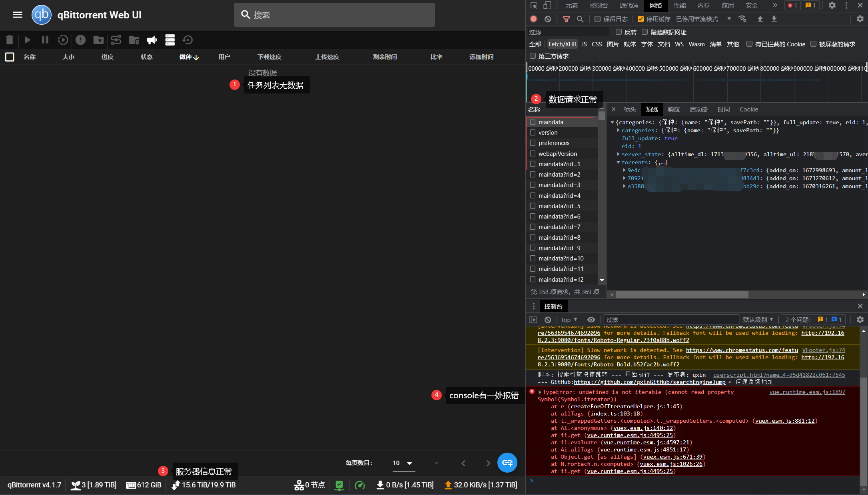This screenshot has width=868, height=495.
Task: Expand the TypeError stack trace arrow
Action: (x=540, y=392)
